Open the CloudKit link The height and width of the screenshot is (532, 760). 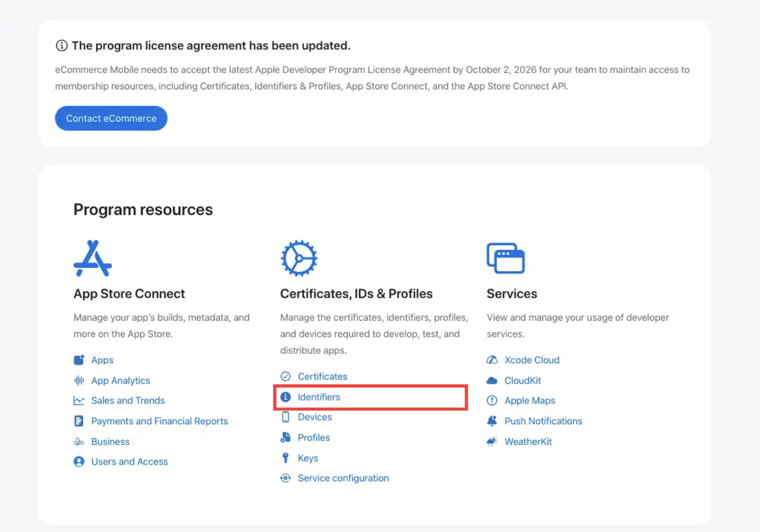[x=523, y=381]
